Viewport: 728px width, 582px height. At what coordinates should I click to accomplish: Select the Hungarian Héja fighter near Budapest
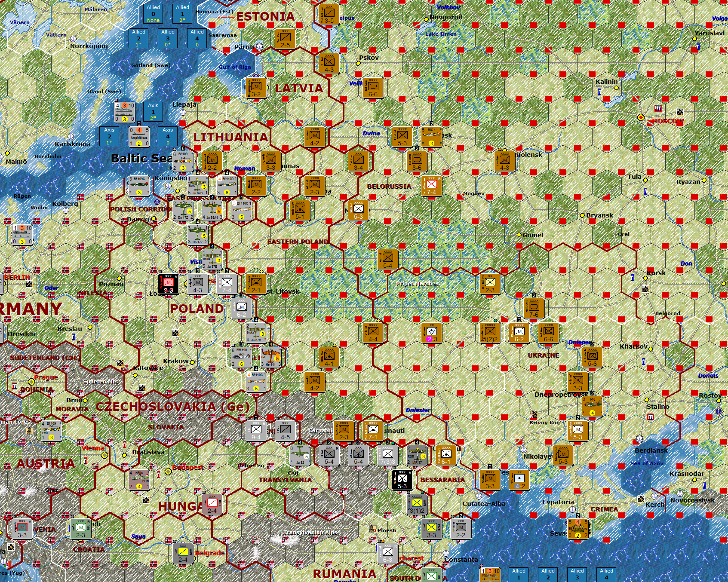[x=139, y=480]
